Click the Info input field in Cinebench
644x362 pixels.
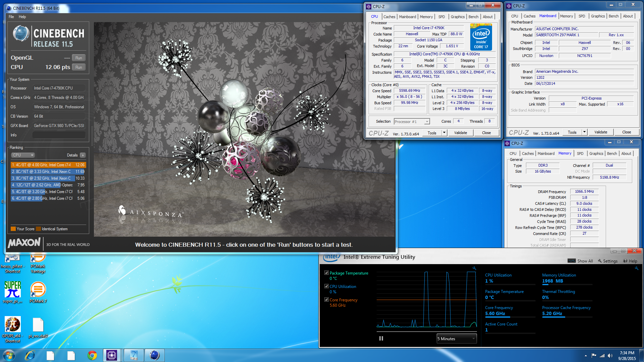(x=59, y=135)
